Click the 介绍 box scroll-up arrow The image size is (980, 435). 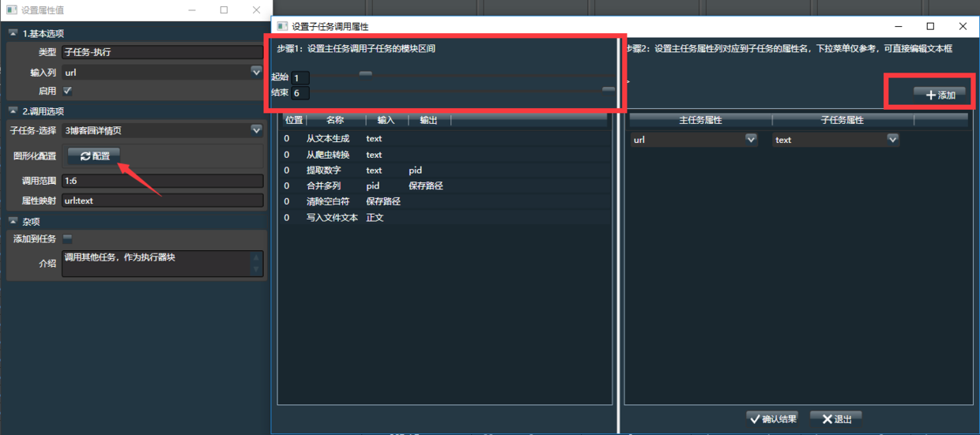[256, 257]
